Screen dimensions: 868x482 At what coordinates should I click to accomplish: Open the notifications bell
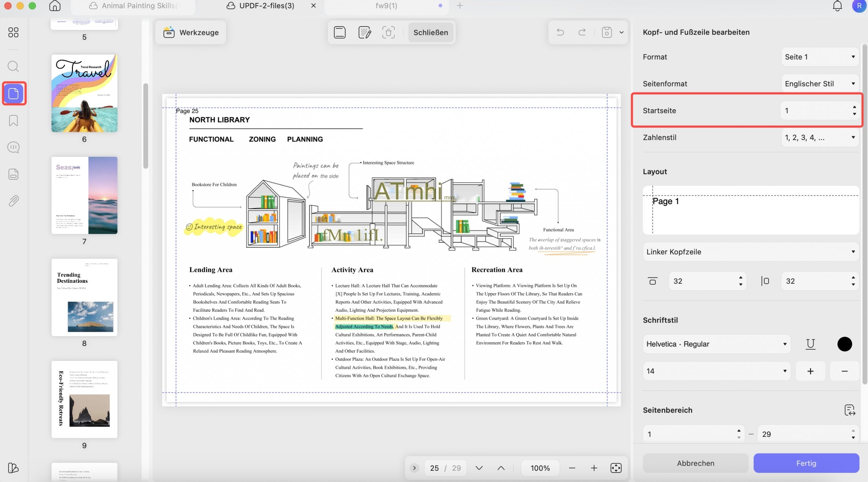[837, 6]
